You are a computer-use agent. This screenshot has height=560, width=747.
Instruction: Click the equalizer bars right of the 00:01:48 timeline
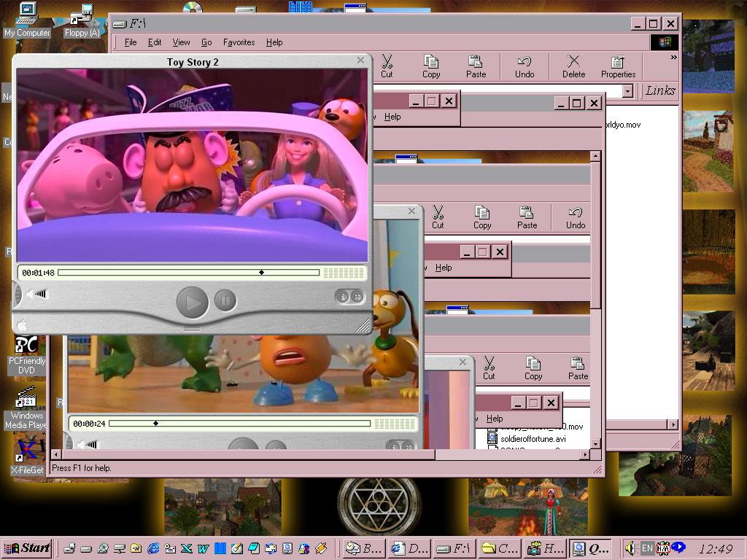(x=344, y=273)
